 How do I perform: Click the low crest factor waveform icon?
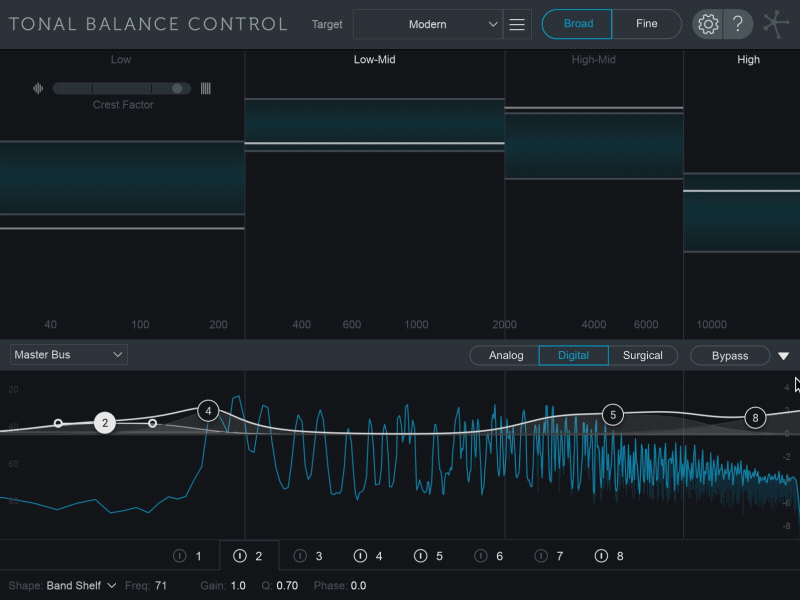pyautogui.click(x=38, y=89)
